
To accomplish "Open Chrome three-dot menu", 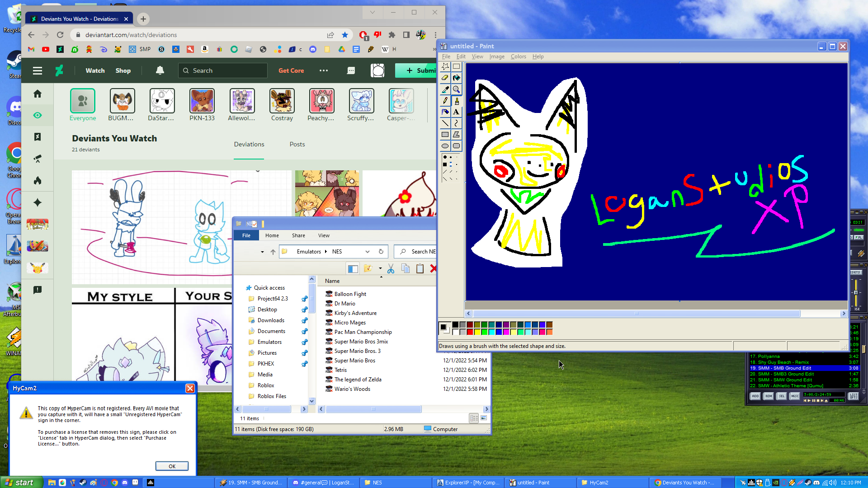I will (435, 35).
